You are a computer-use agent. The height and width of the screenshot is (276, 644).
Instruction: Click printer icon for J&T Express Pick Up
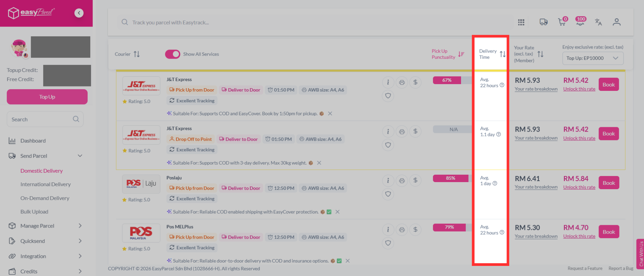402,82
